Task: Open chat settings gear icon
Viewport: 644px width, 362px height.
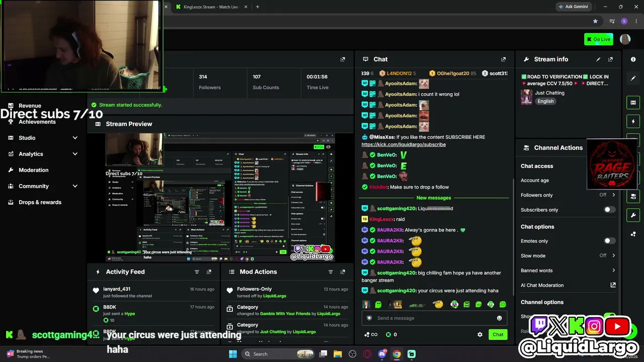Action: tap(479, 334)
